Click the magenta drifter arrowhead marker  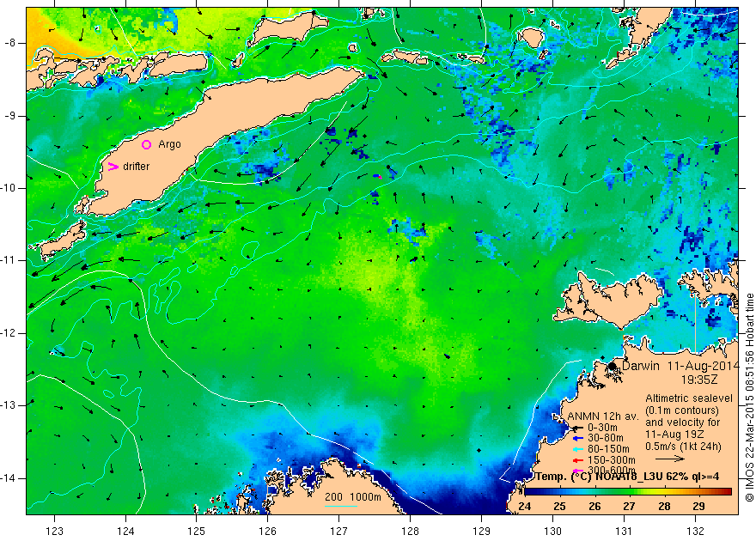pyautogui.click(x=113, y=167)
